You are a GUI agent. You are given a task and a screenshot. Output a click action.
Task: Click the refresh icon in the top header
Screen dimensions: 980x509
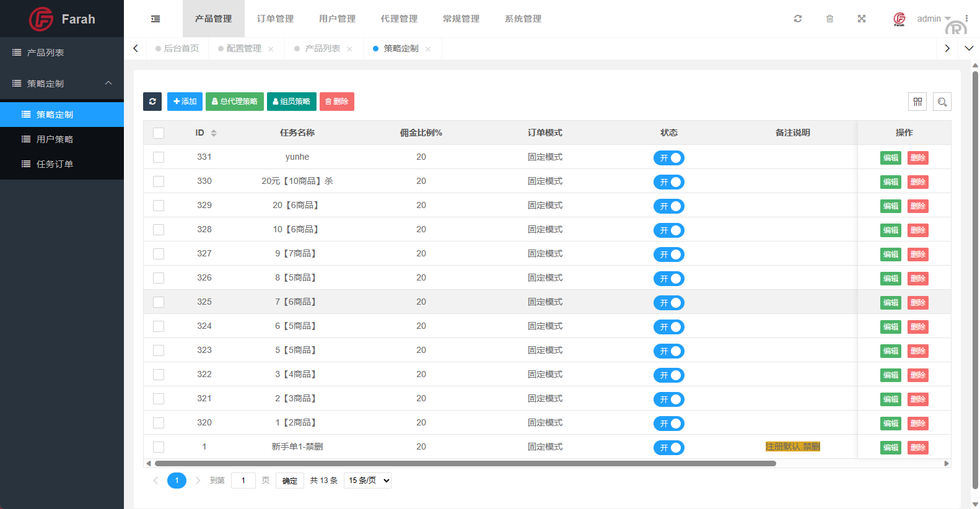[x=798, y=19]
